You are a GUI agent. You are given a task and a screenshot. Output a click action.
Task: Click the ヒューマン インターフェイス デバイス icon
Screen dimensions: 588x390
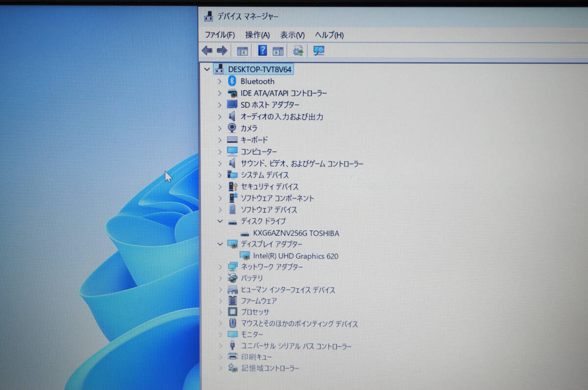click(233, 290)
